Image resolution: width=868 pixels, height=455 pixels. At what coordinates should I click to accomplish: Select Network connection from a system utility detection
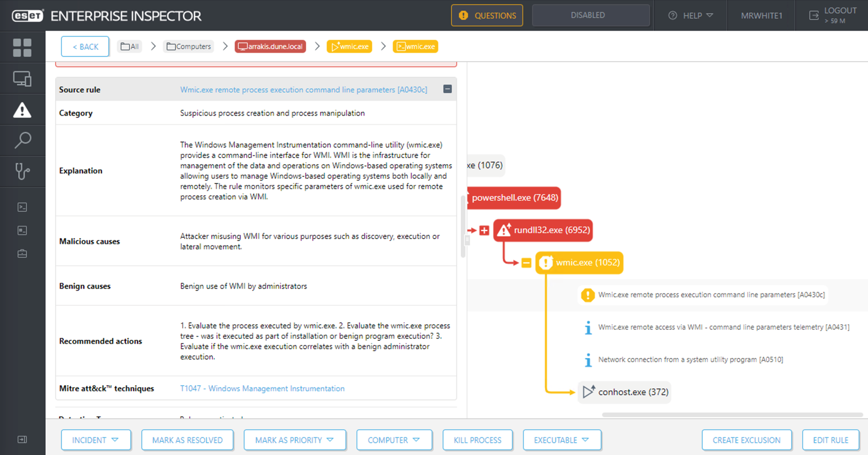tap(690, 360)
